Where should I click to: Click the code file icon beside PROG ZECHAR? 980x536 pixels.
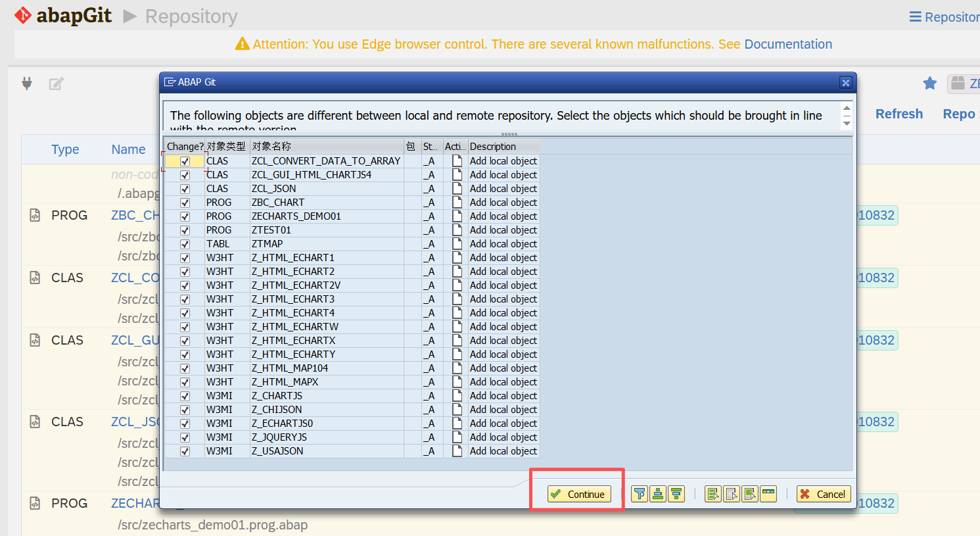pos(35,503)
